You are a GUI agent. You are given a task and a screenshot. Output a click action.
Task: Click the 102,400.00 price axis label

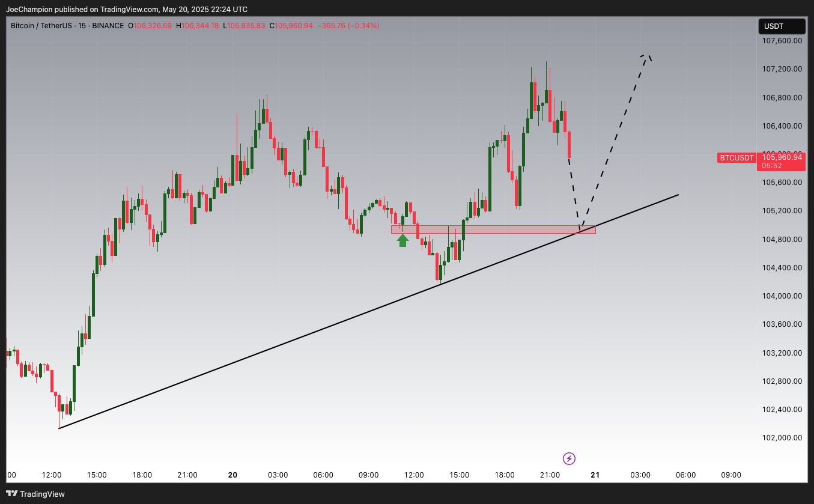[x=782, y=410]
